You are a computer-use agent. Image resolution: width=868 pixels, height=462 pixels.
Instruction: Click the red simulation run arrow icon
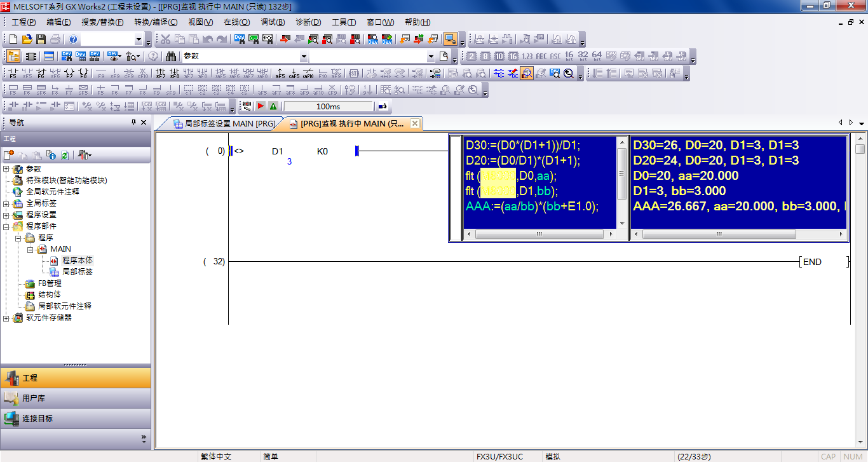pos(261,106)
